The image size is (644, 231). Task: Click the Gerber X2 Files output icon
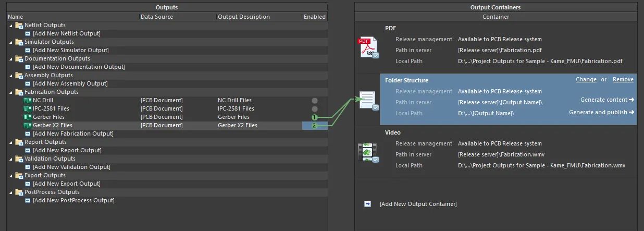(x=28, y=125)
